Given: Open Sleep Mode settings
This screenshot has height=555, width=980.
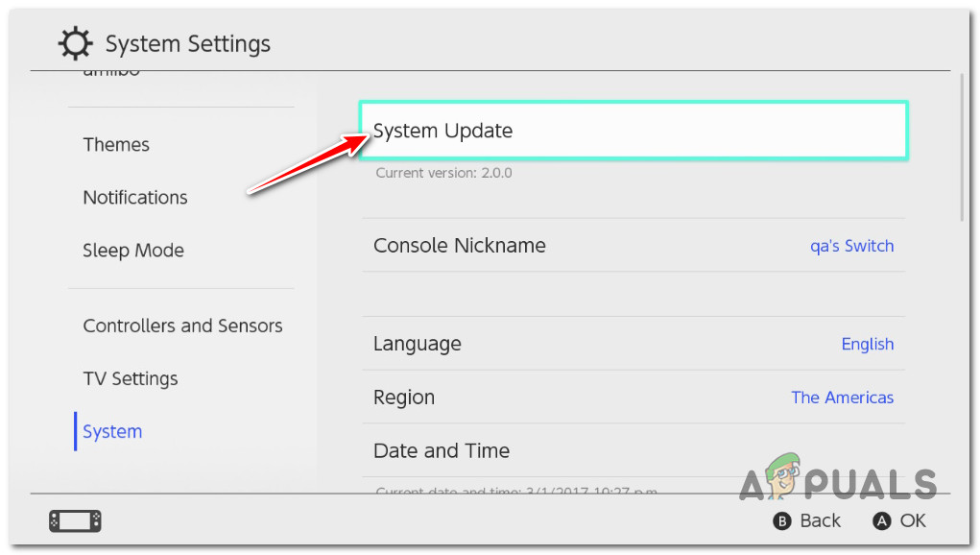Looking at the screenshot, I should [133, 250].
